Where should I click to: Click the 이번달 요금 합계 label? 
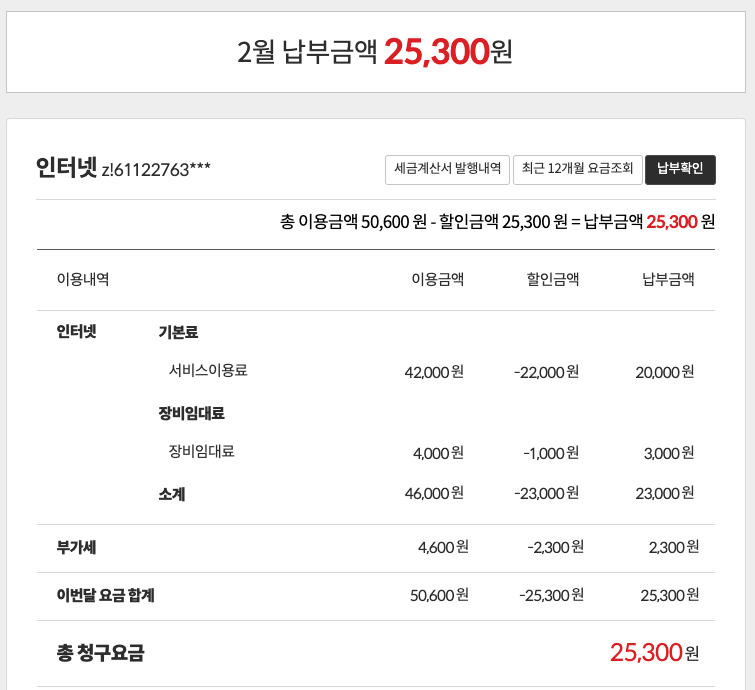pos(106,596)
